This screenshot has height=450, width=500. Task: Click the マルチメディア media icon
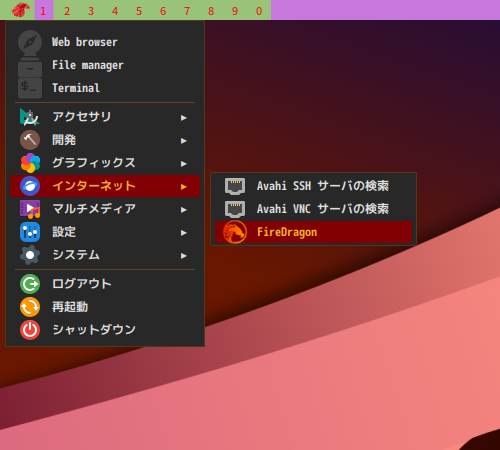(x=30, y=209)
